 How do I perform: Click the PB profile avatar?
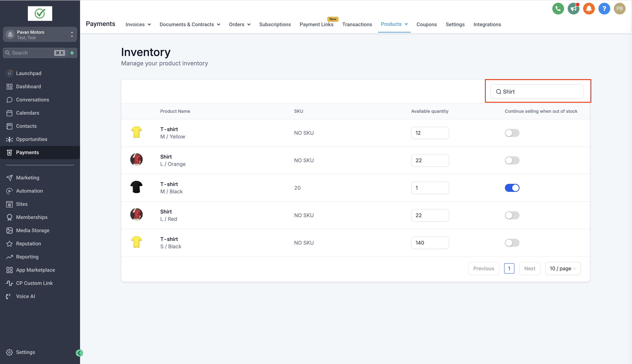pyautogui.click(x=620, y=9)
